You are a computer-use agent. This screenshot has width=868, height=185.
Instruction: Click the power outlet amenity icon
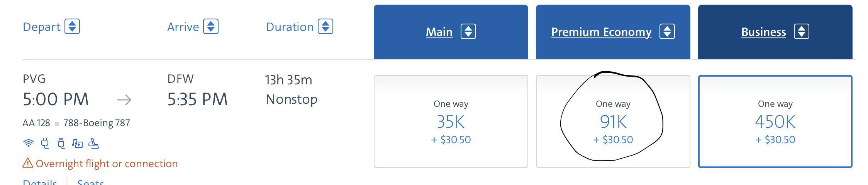[x=45, y=143]
